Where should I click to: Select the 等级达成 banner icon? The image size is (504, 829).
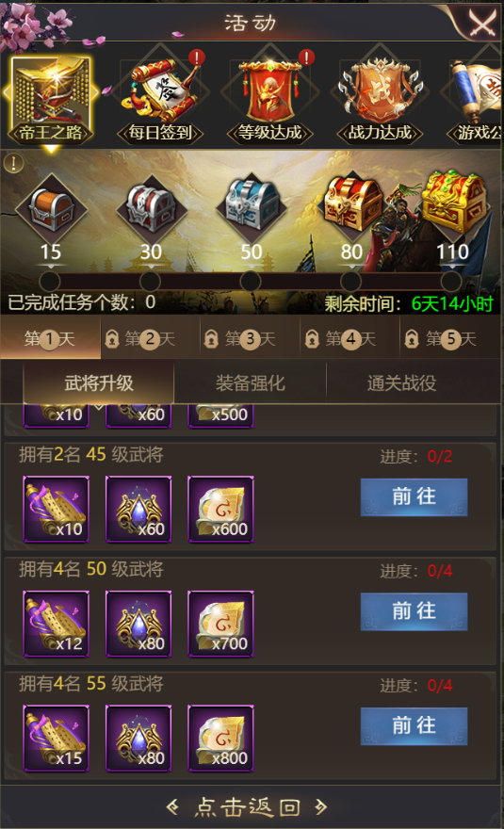pos(270,98)
